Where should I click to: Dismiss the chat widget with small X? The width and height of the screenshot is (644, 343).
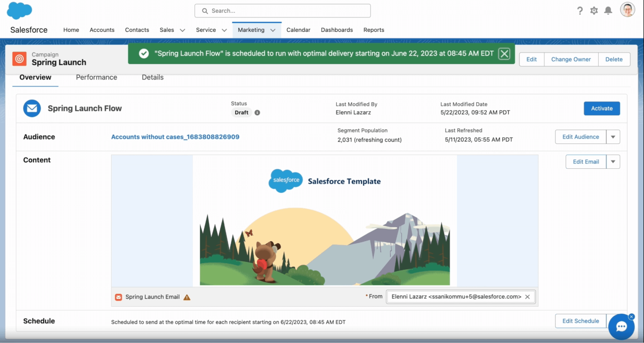(631, 317)
